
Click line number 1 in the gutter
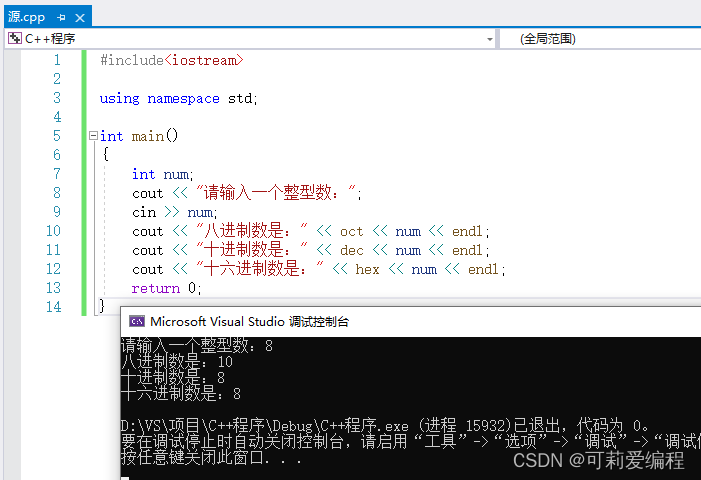(x=57, y=60)
